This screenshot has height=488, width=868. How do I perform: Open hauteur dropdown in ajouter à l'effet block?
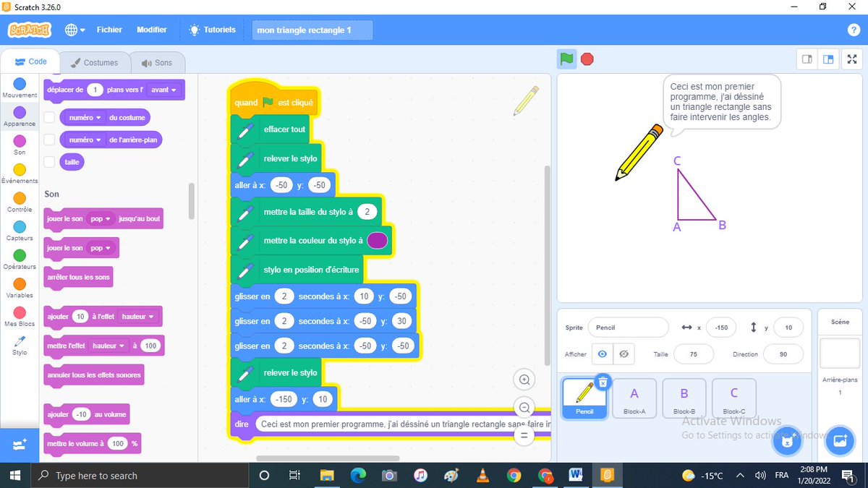click(x=137, y=316)
